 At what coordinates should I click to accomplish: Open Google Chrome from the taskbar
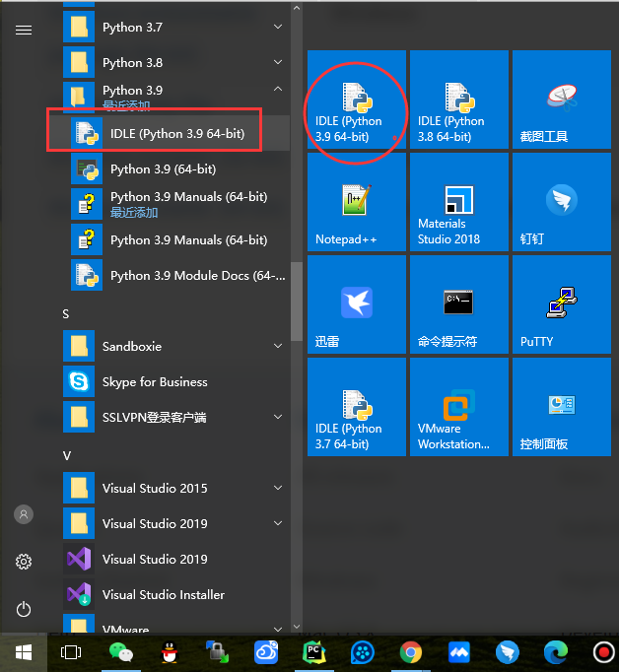pos(411,652)
